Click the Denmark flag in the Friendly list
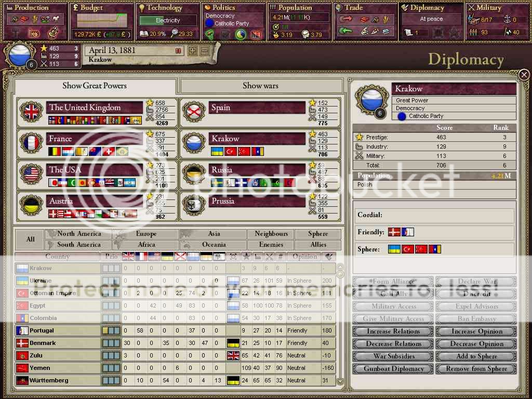The height and width of the screenshot is (399, 532). 394,232
